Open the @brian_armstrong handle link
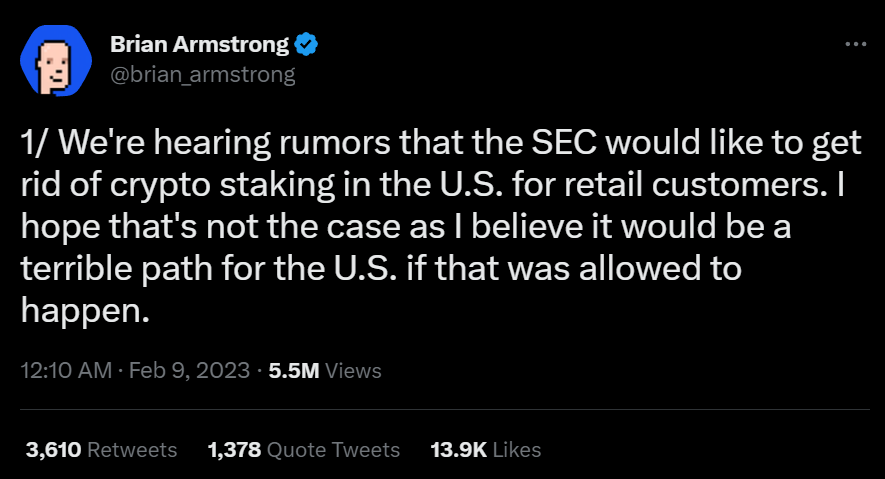This screenshot has height=479, width=885. tap(203, 74)
